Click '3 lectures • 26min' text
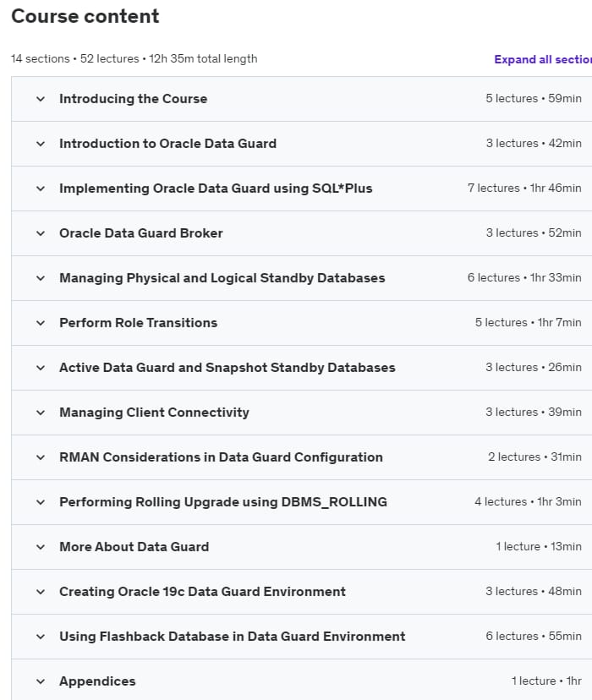 [534, 368]
